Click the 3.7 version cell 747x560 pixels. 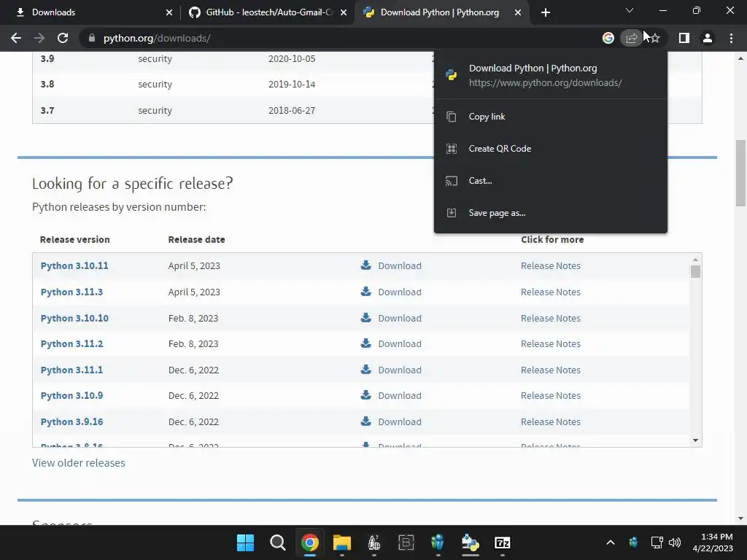point(47,111)
